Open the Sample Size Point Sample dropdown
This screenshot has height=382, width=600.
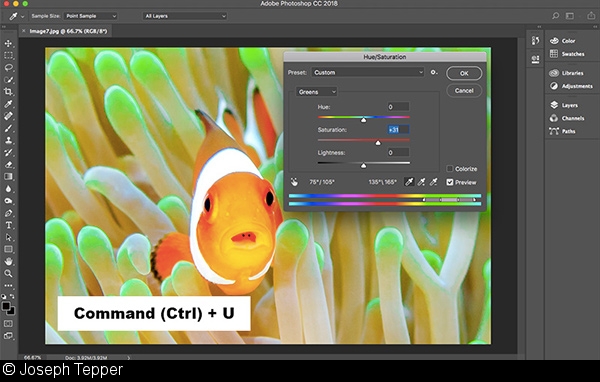click(x=90, y=16)
